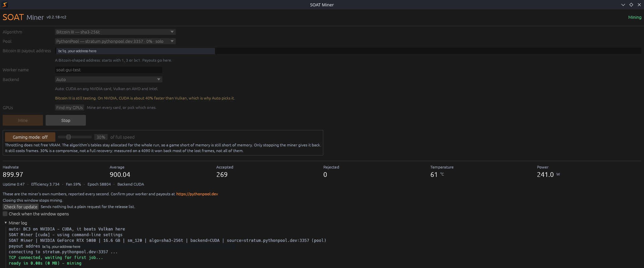The image size is (644, 268).
Task: Enable Check when the window opens checkbox
Action: click(x=5, y=214)
